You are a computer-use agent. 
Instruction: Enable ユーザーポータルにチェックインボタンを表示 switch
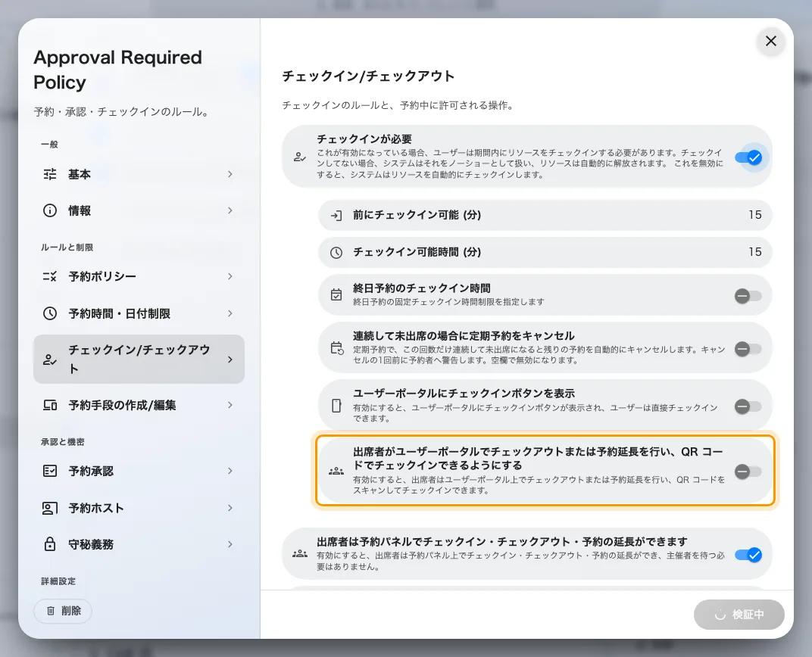pyautogui.click(x=748, y=406)
